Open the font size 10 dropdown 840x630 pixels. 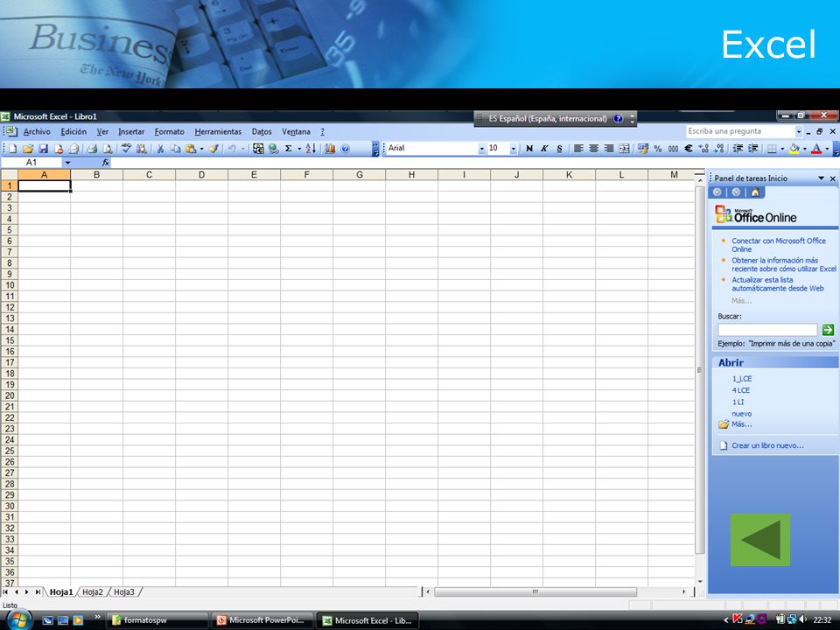[514, 149]
